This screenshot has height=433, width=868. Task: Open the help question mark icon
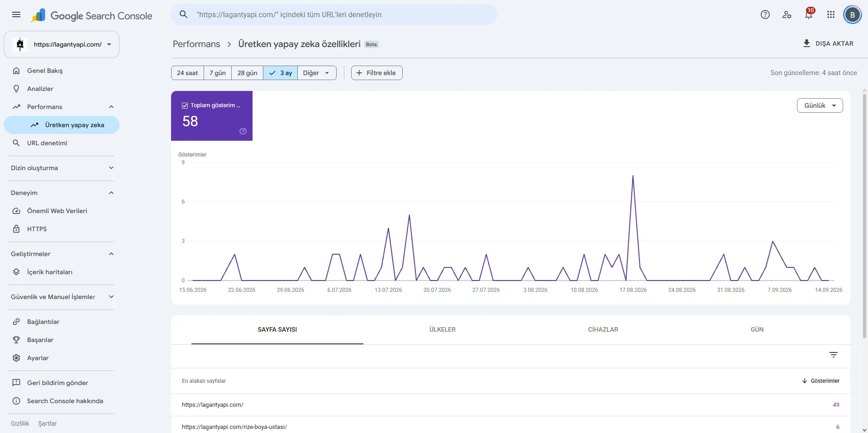[x=765, y=14]
